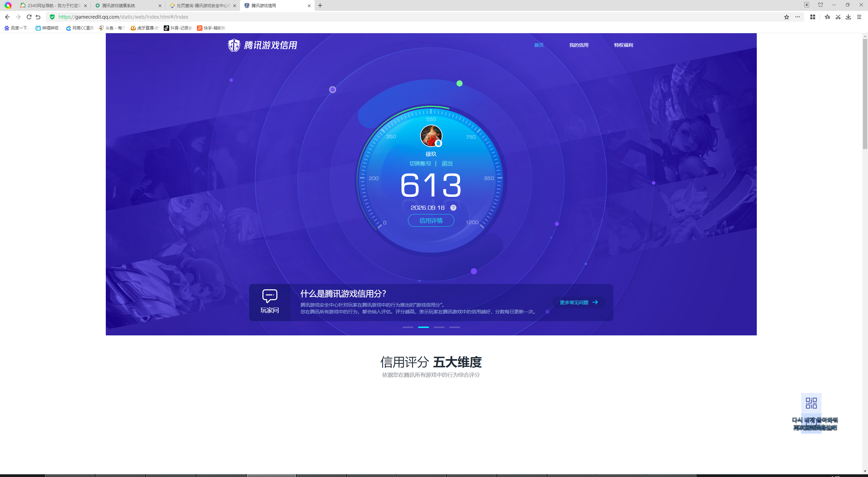The height and width of the screenshot is (477, 868).
Task: Click the skin shirt icon in the title bar
Action: 821,5
